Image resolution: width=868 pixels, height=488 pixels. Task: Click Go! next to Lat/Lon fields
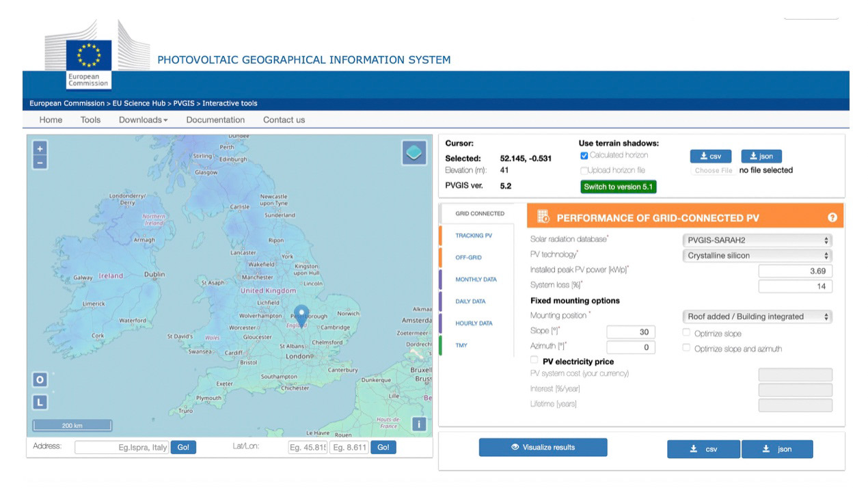click(383, 447)
